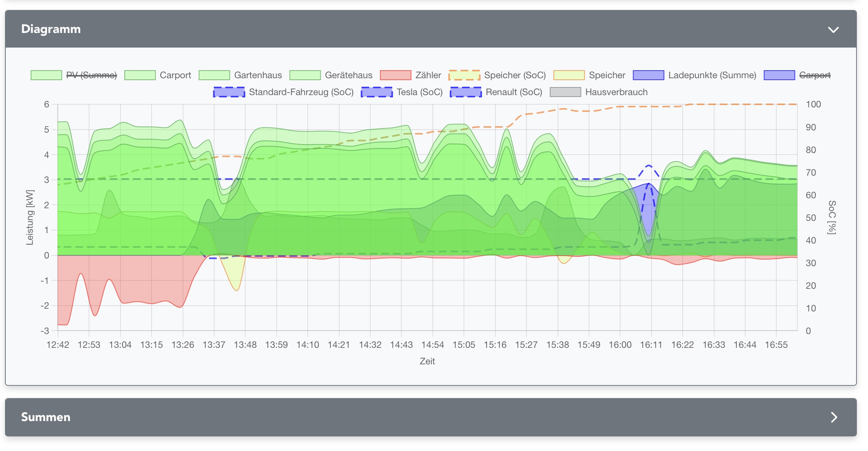Click the Standard-Fahrzeug (SoC) dashed swatch
Viewport: 868px width, 451px height.
229,92
